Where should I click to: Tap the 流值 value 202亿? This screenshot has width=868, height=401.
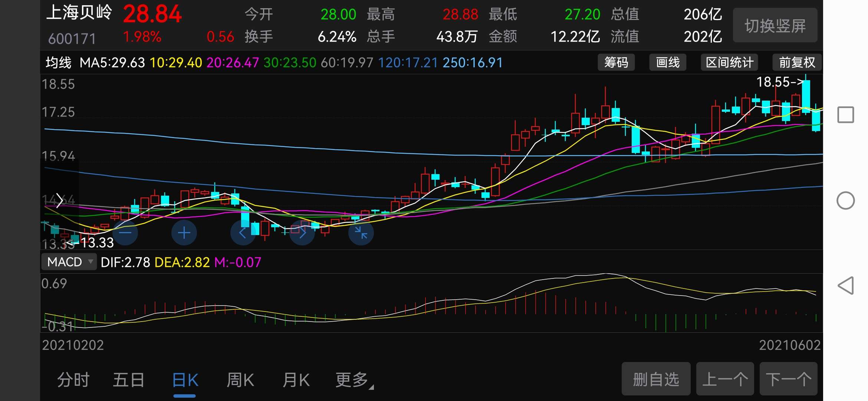point(703,36)
